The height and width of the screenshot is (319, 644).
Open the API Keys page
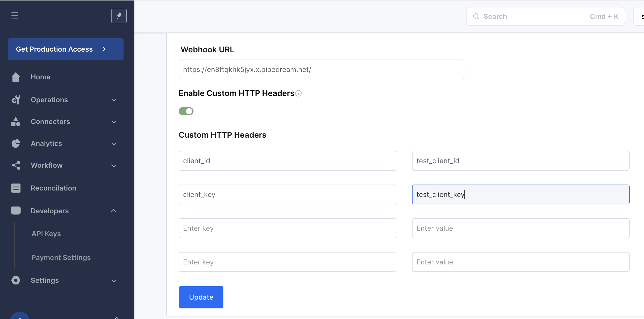[x=46, y=233]
